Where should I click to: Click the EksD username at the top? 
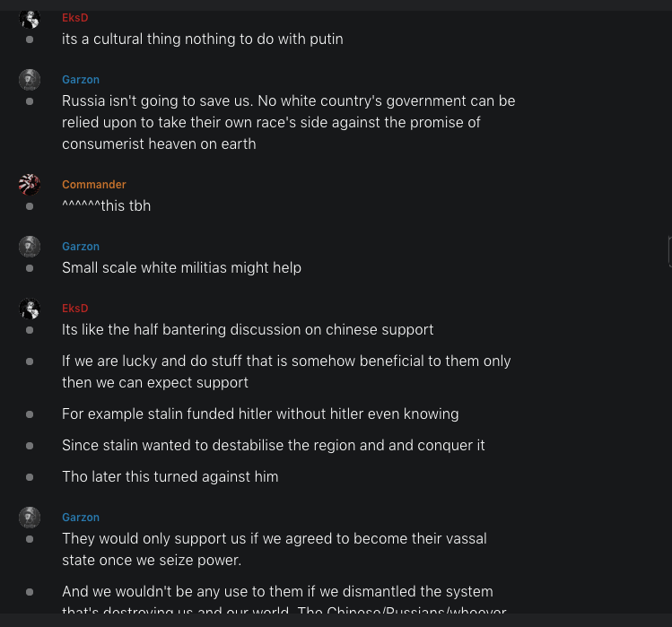click(74, 18)
